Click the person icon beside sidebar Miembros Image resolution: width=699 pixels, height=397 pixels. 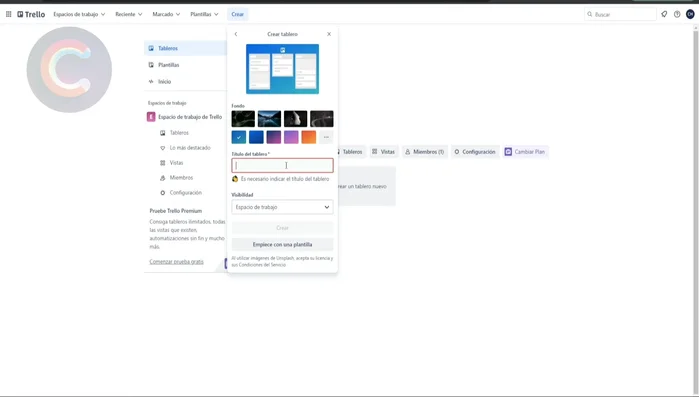coord(163,178)
